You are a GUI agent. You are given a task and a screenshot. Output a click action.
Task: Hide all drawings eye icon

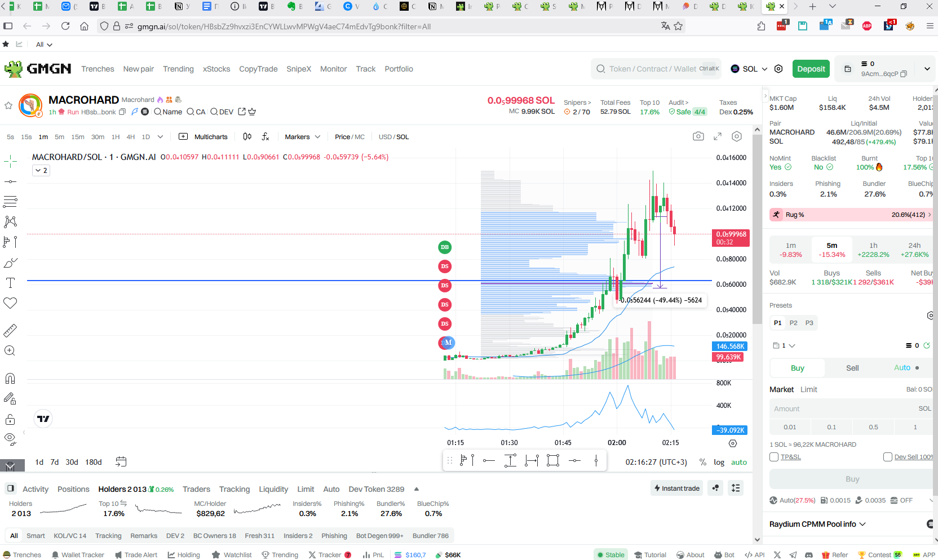point(10,439)
